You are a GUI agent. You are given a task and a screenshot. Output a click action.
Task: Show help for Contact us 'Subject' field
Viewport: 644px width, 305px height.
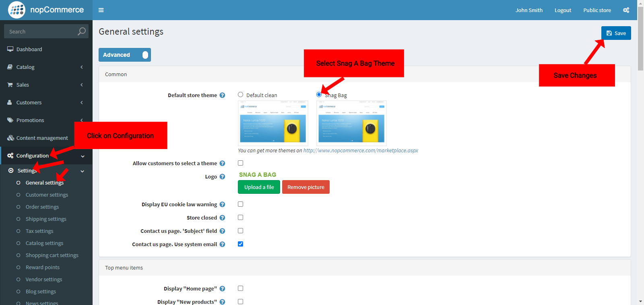(222, 231)
